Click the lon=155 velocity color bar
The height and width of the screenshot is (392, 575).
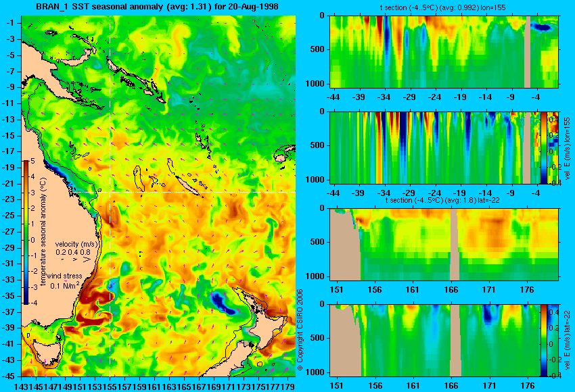543,147
